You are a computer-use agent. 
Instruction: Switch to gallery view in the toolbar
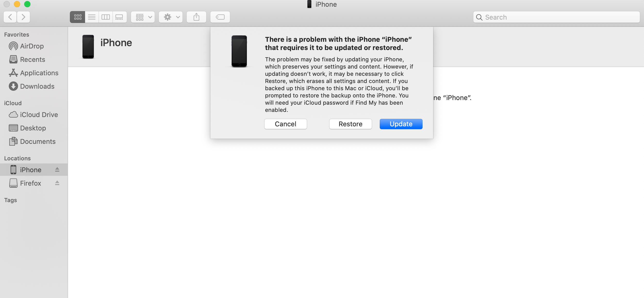tap(119, 17)
